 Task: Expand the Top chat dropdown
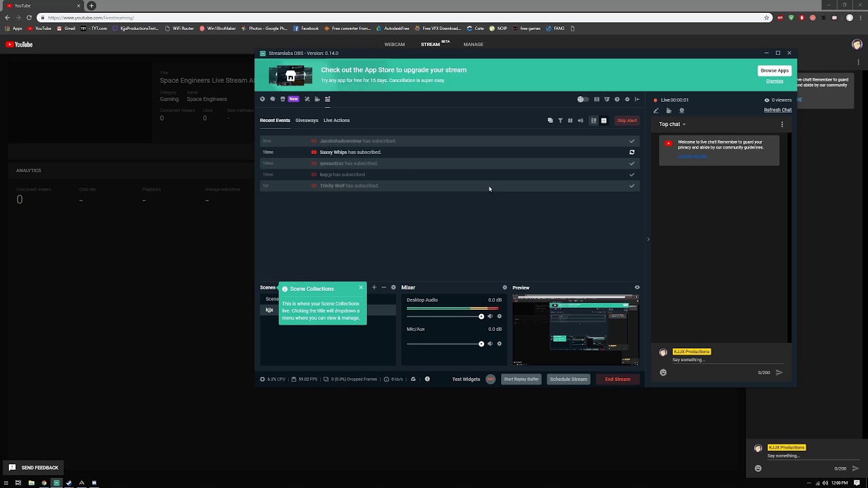pyautogui.click(x=673, y=125)
